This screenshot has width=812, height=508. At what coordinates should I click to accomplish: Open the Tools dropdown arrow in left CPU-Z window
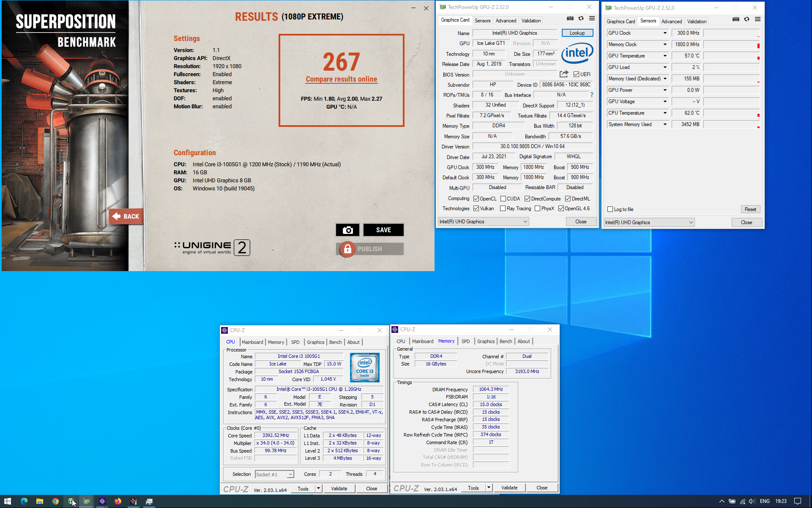pyautogui.click(x=319, y=489)
